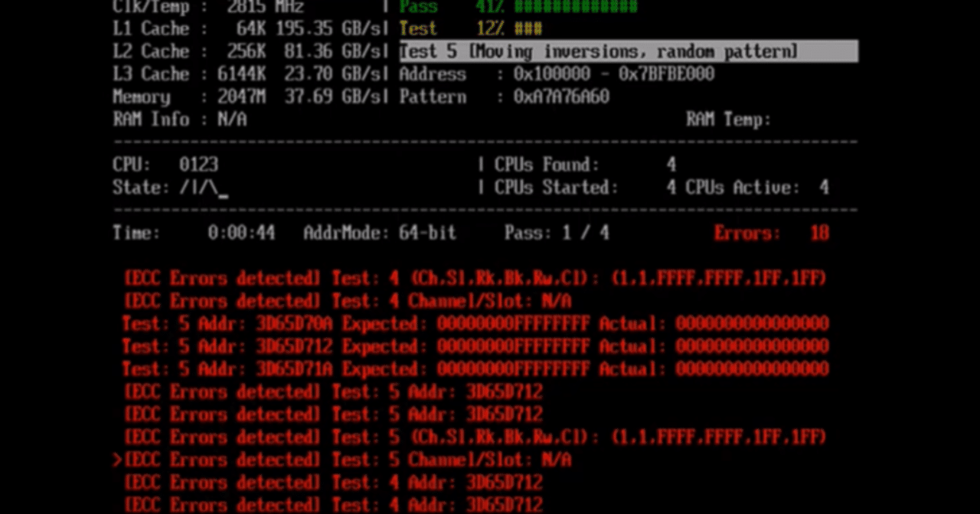980x514 pixels.
Task: Click the 'RAM Info : N/A' entry
Action: pyautogui.click(x=180, y=119)
